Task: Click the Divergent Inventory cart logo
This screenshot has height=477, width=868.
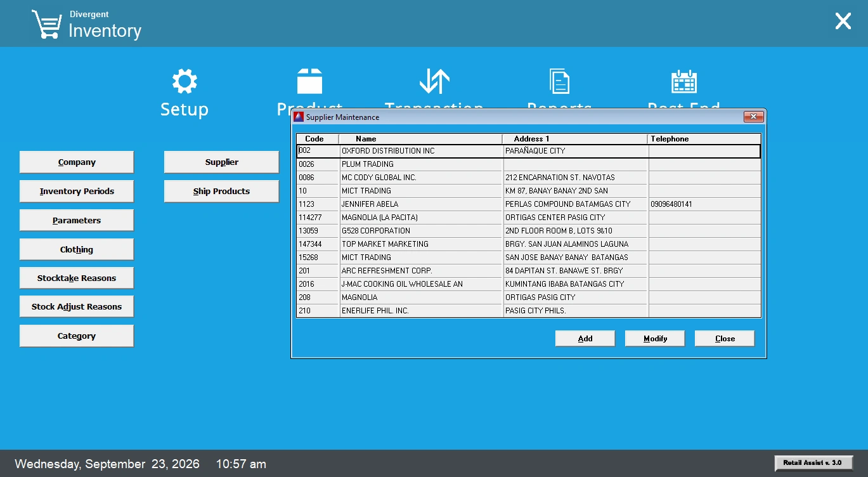Action: point(46,24)
